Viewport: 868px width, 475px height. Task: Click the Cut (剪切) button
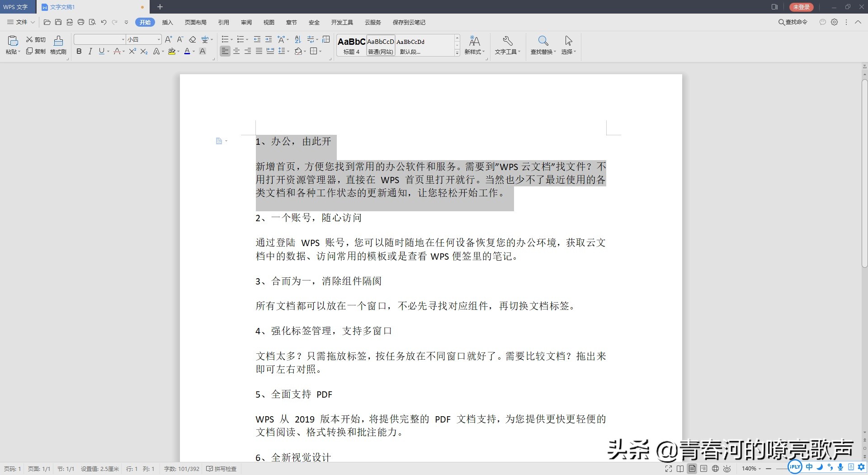tap(36, 39)
